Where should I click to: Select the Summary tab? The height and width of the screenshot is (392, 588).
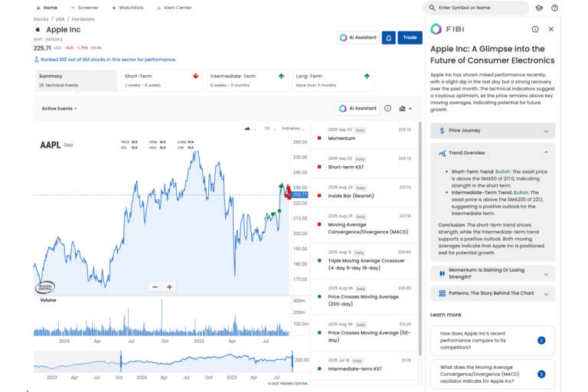pyautogui.click(x=76, y=80)
